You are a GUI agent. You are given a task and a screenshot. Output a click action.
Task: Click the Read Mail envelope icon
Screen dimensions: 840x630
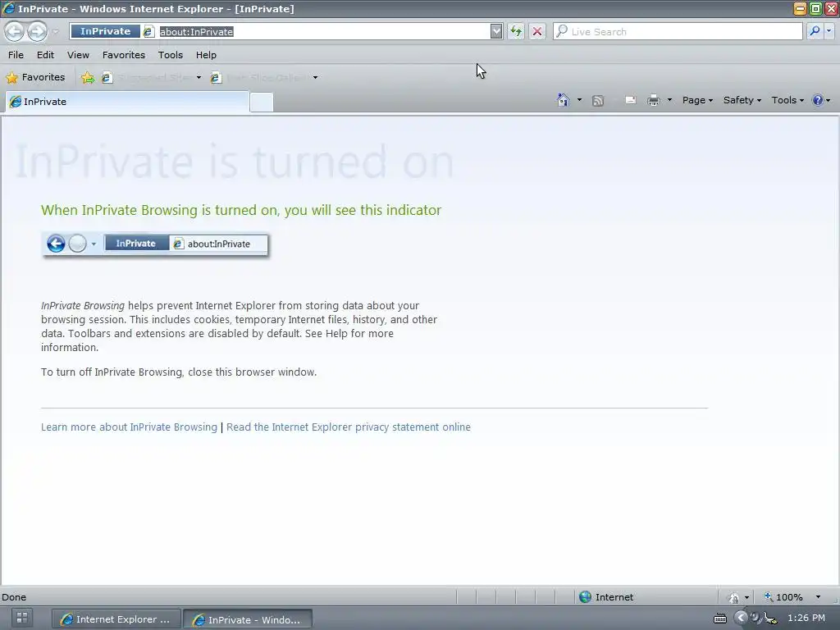631,100
